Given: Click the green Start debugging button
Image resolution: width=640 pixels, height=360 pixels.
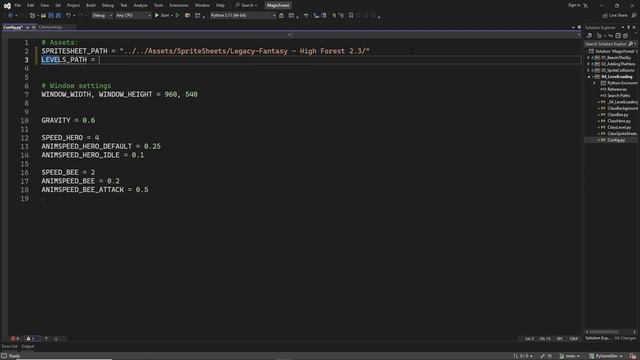Looking at the screenshot, I should pyautogui.click(x=162, y=16).
